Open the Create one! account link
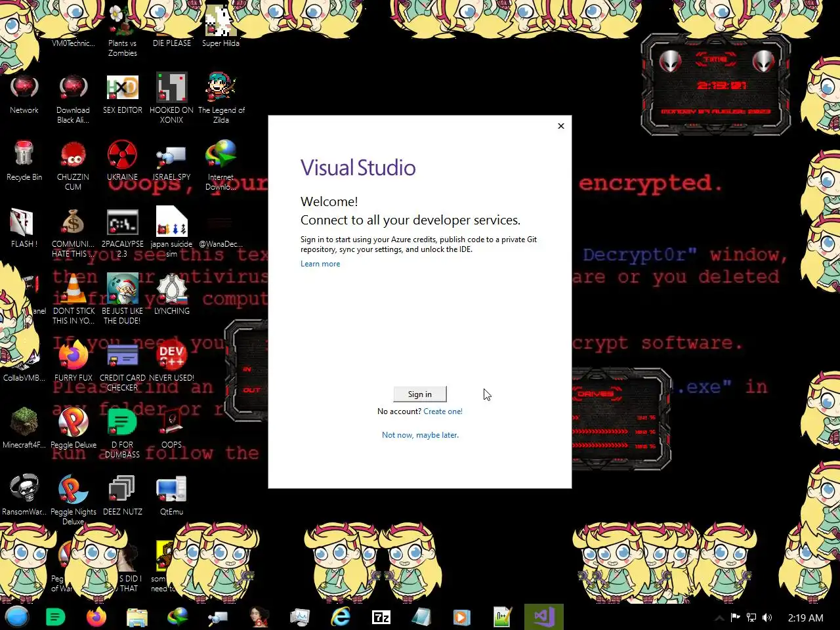 tap(443, 411)
